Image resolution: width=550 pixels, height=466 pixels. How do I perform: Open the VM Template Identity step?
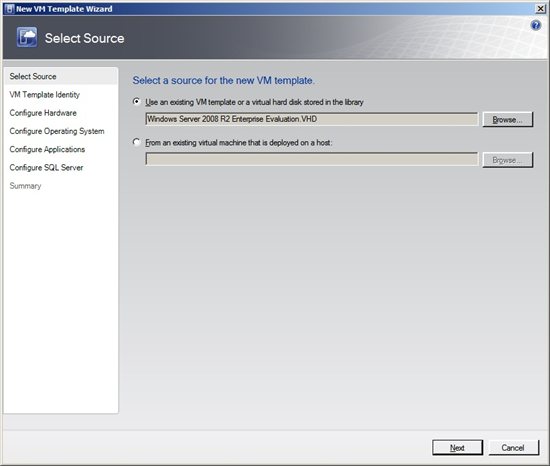point(45,95)
